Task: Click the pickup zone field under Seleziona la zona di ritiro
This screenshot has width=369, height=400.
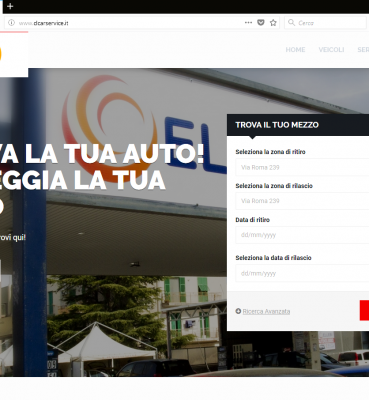Action: [x=302, y=167]
